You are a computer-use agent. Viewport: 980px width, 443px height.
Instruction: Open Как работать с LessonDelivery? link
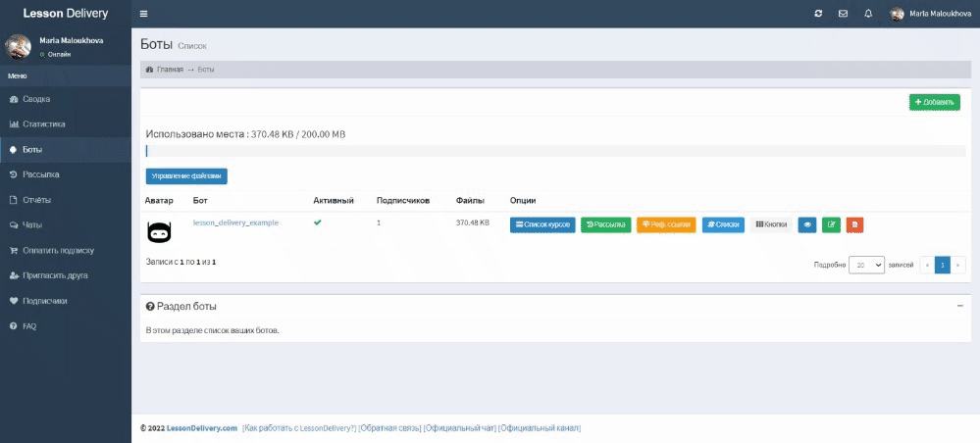point(299,428)
